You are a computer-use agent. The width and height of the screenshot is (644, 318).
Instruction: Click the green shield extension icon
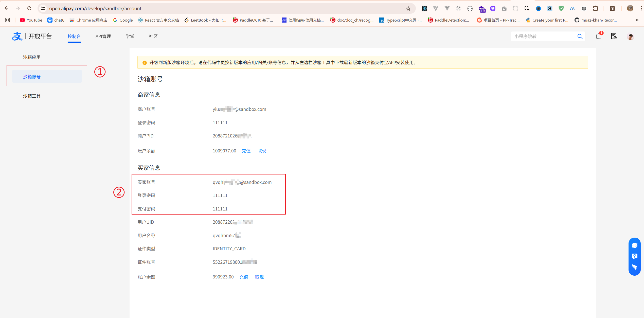pyautogui.click(x=561, y=8)
